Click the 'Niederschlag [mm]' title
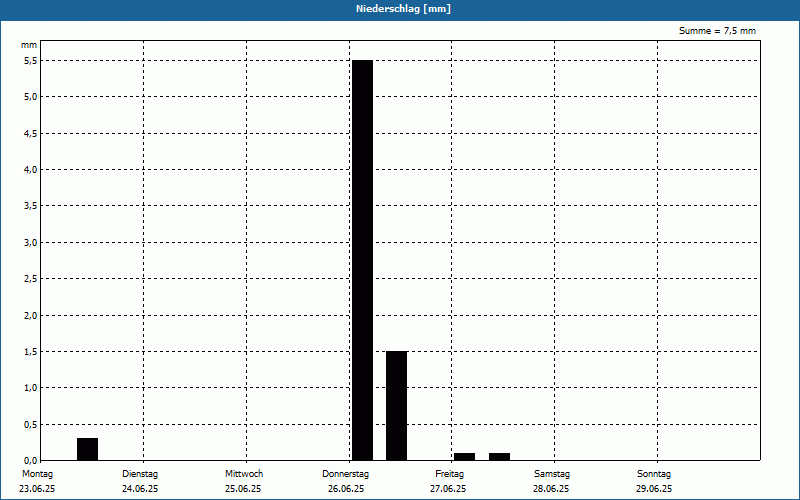The height and width of the screenshot is (500, 800). [404, 9]
